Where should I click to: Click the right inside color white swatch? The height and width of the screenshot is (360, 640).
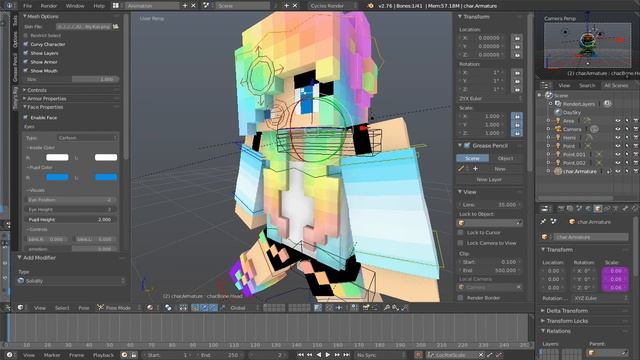click(x=57, y=157)
